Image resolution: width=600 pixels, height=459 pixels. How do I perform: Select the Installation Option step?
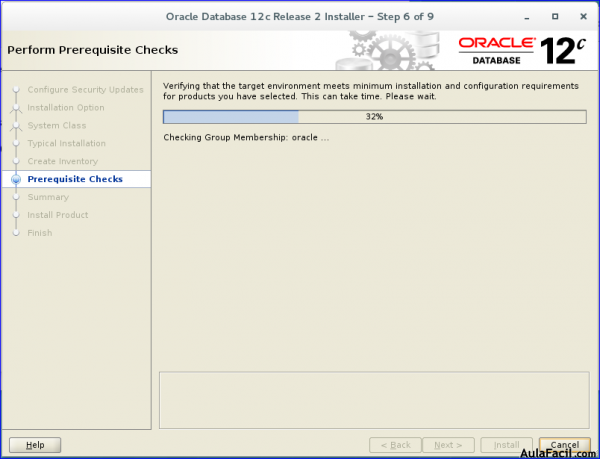[x=66, y=107]
